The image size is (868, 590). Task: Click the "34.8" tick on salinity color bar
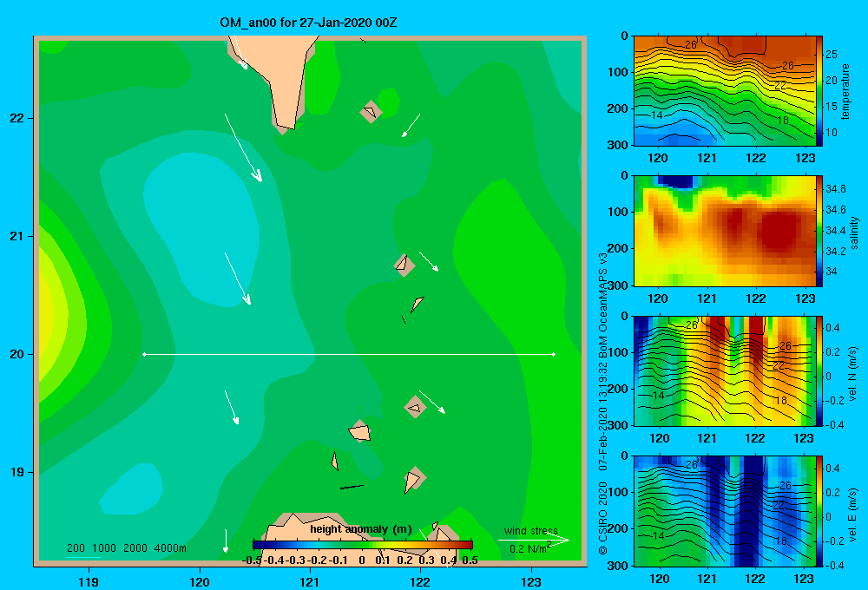pos(835,189)
